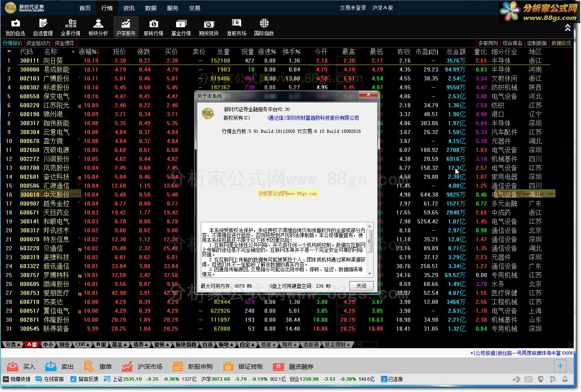The image size is (581, 392).
Task: Open table header dropdown arrow beside 代码
Action: tap(9, 52)
